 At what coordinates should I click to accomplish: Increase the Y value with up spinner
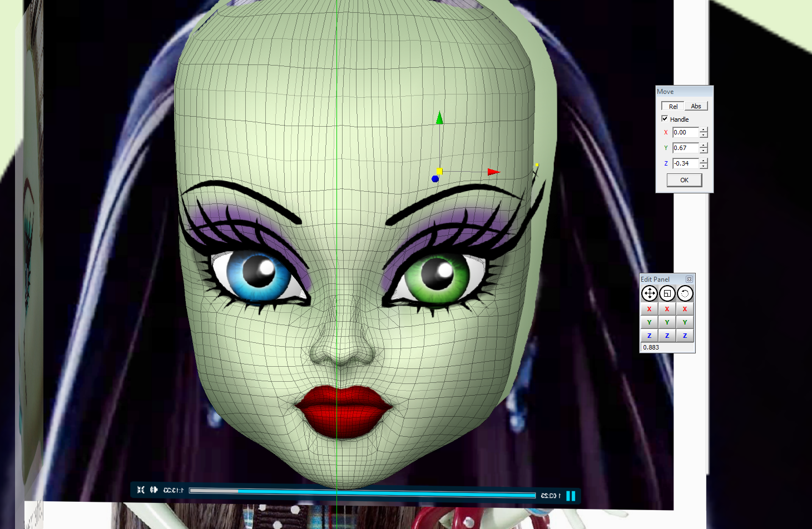pos(704,146)
